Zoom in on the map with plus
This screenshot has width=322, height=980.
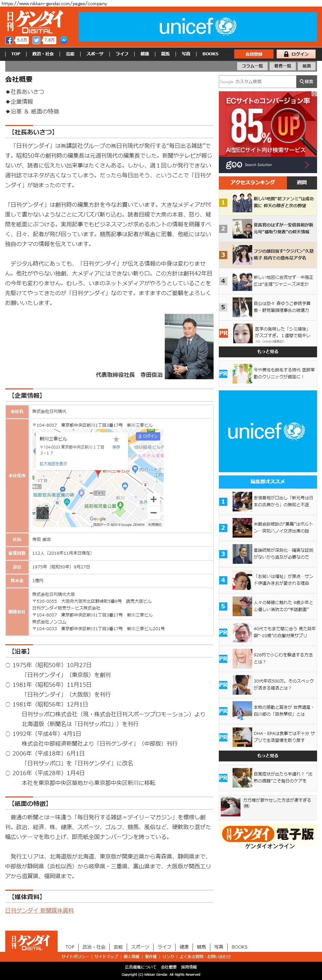coord(154,499)
